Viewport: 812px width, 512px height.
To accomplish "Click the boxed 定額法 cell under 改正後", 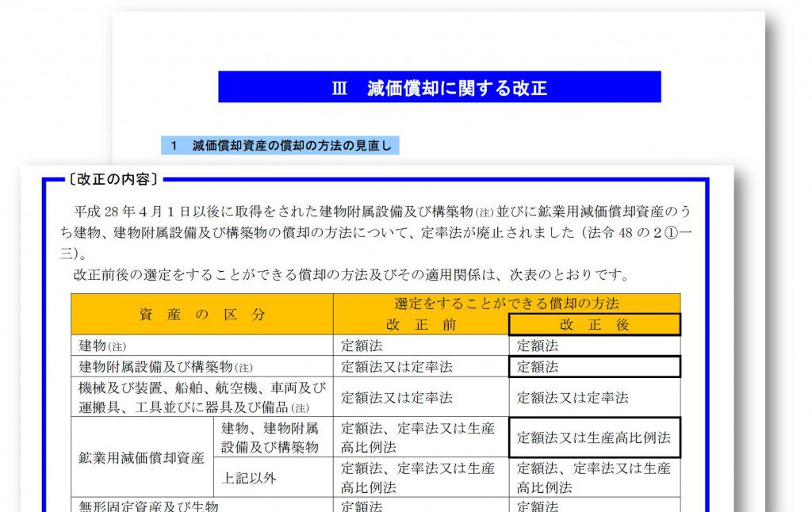I will (x=594, y=367).
